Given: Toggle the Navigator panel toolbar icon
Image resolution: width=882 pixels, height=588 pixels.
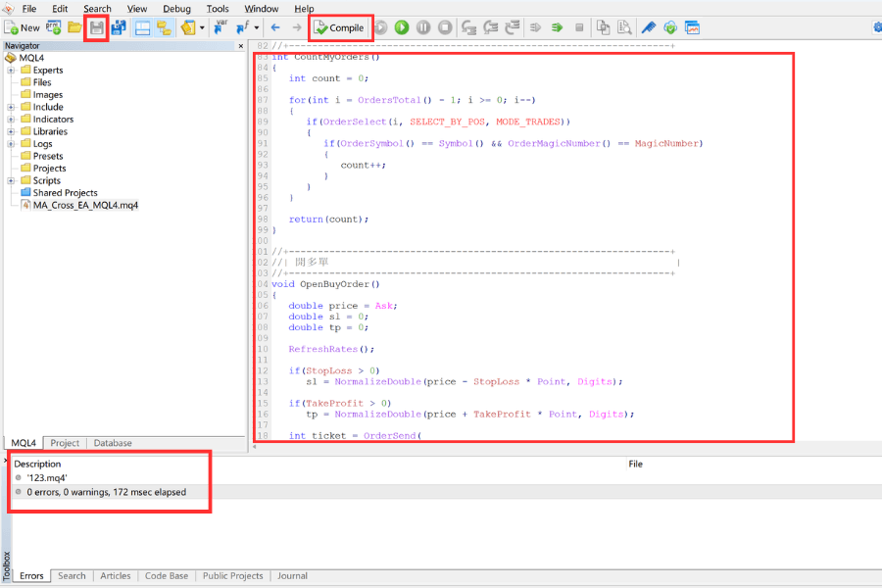Looking at the screenshot, I should (x=142, y=27).
